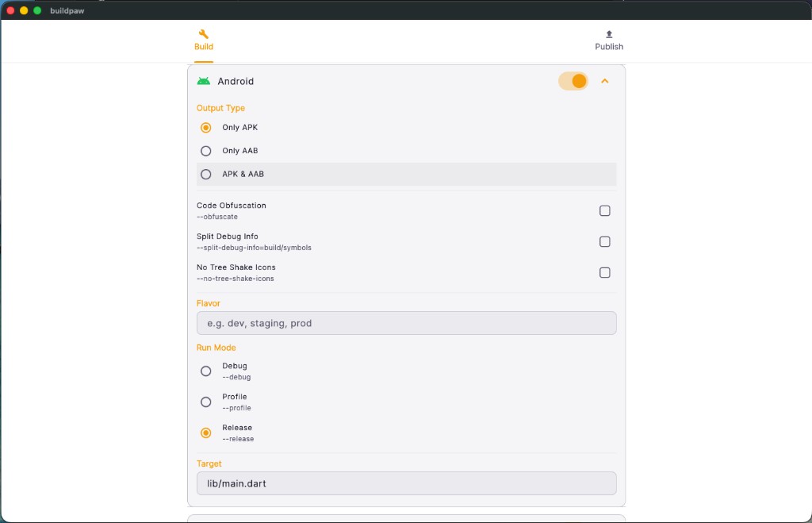Select the Build tab
The width and height of the screenshot is (812, 523).
[203, 41]
